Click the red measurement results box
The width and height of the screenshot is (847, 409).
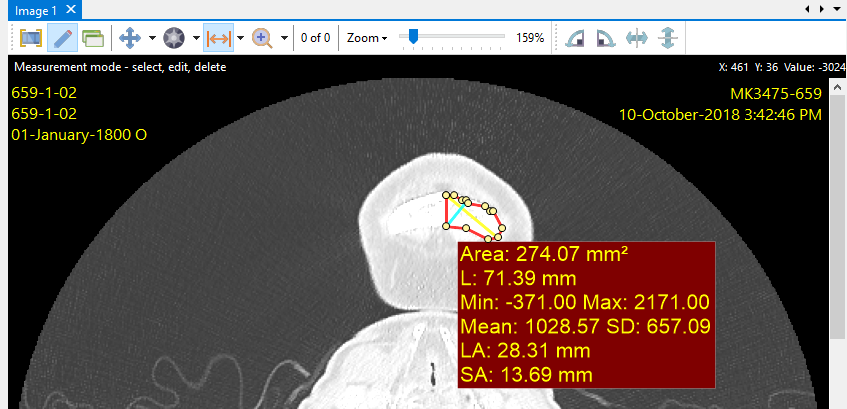[586, 314]
